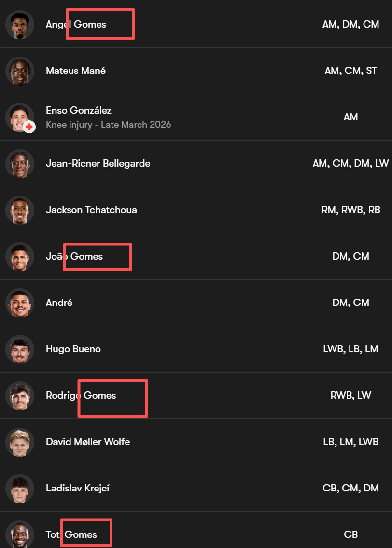Click Jackson Tchatchoua's profile picture
Viewport: 392px width, 548px height.
[x=20, y=210]
